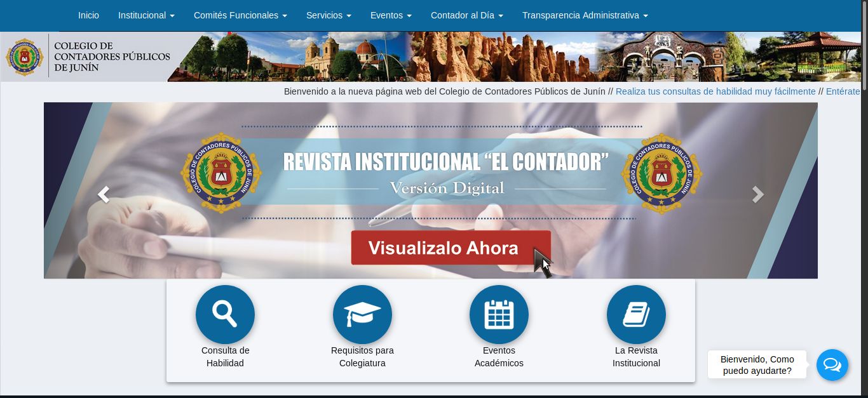Click the magnifying glass Consulta de Habilidad icon
This screenshot has height=398, width=868.
(x=225, y=314)
